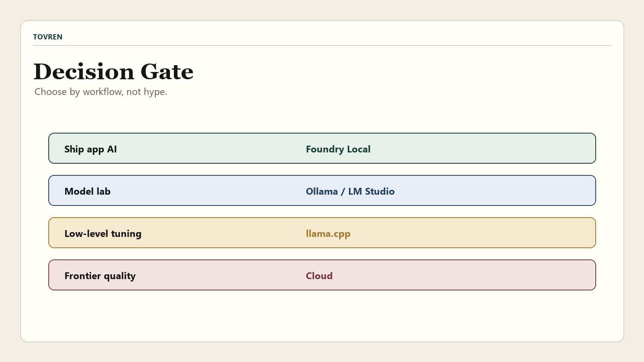The width and height of the screenshot is (644, 362).
Task: Click the 'Foundry Local' text
Action: pos(338,149)
